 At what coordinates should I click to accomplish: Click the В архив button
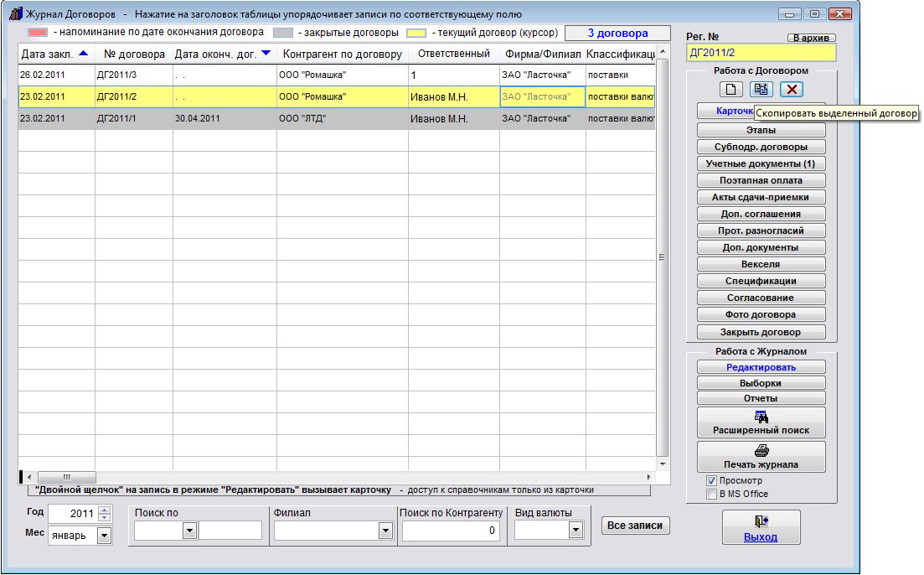click(811, 38)
